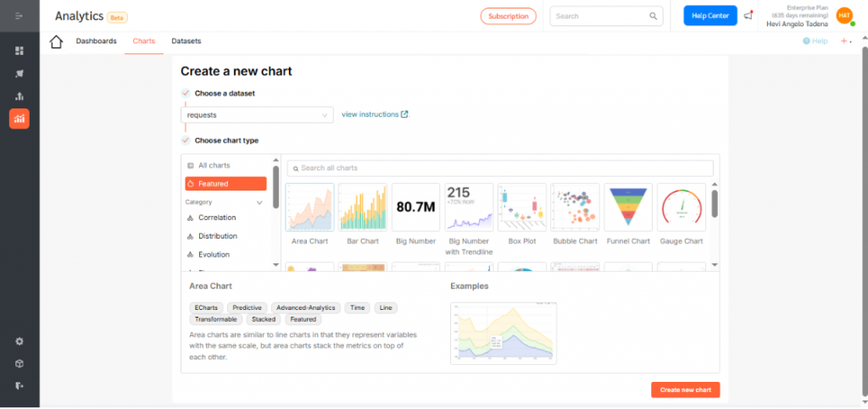Open the requests dataset dropdown
The image size is (868, 409).
click(258, 114)
